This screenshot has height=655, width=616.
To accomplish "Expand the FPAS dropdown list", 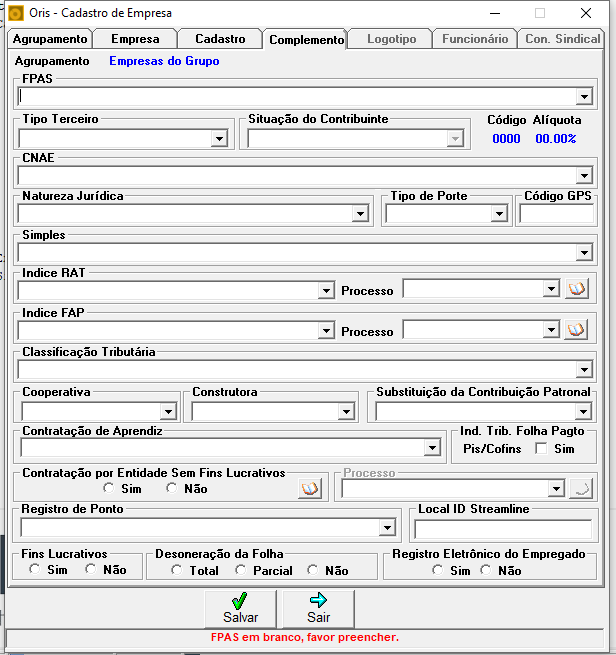I will click(x=584, y=96).
